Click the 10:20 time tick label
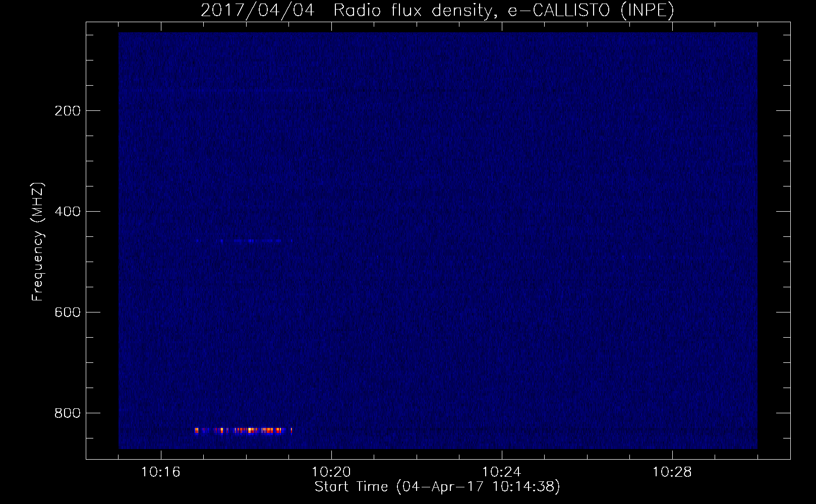816x504 pixels. click(x=331, y=472)
